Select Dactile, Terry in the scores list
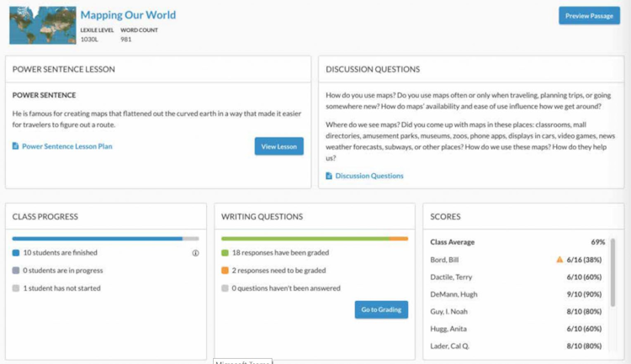 point(453,277)
